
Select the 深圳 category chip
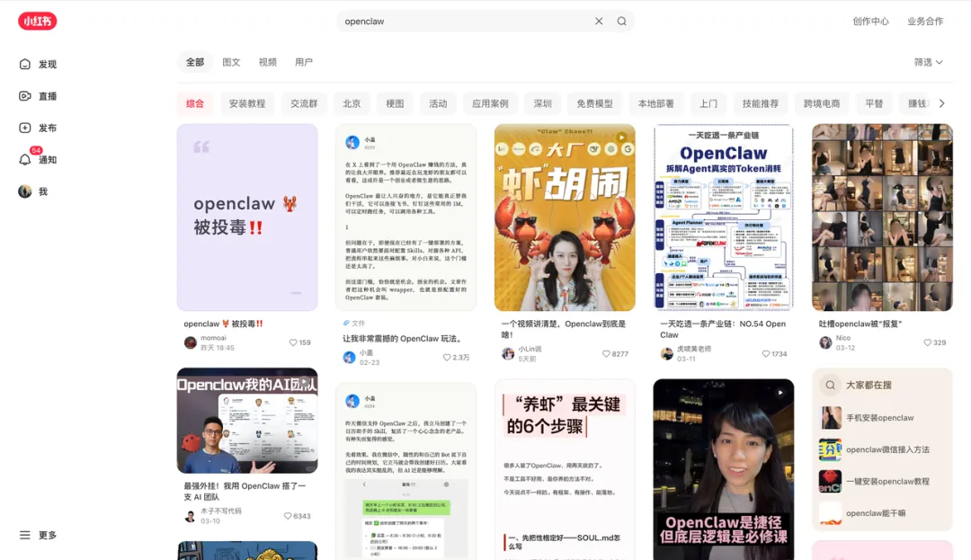click(542, 103)
